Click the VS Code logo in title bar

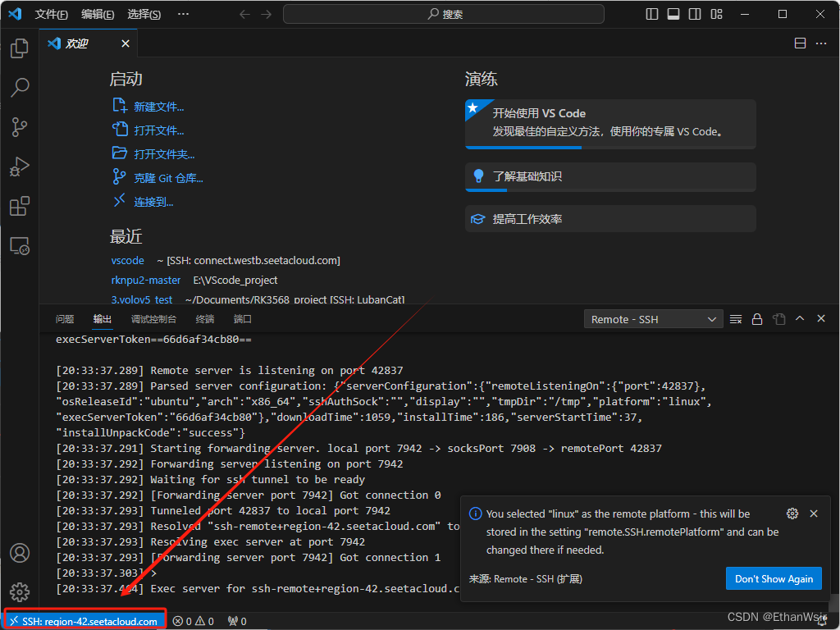click(x=15, y=14)
